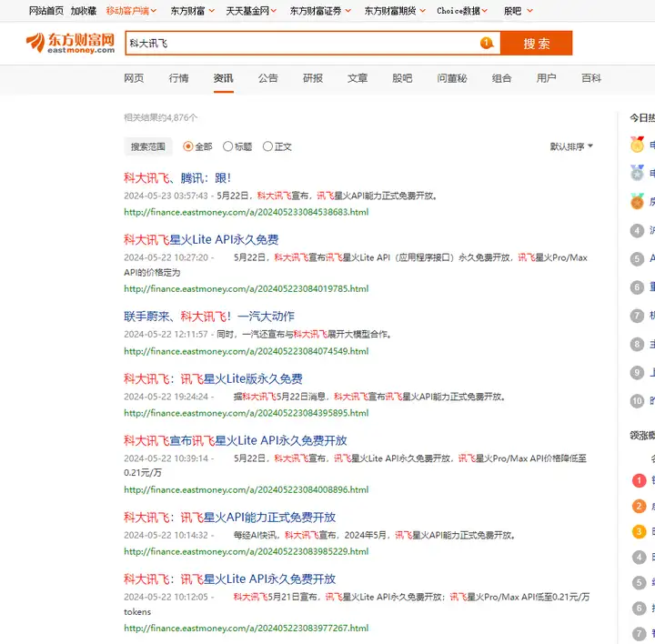Screen dimensions: 655x644
Task: Select the 正文 search range radio button
Action: [x=267, y=146]
